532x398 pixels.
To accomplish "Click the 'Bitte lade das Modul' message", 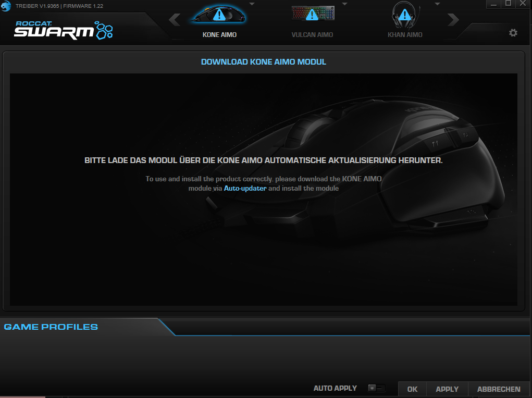I will [x=263, y=160].
